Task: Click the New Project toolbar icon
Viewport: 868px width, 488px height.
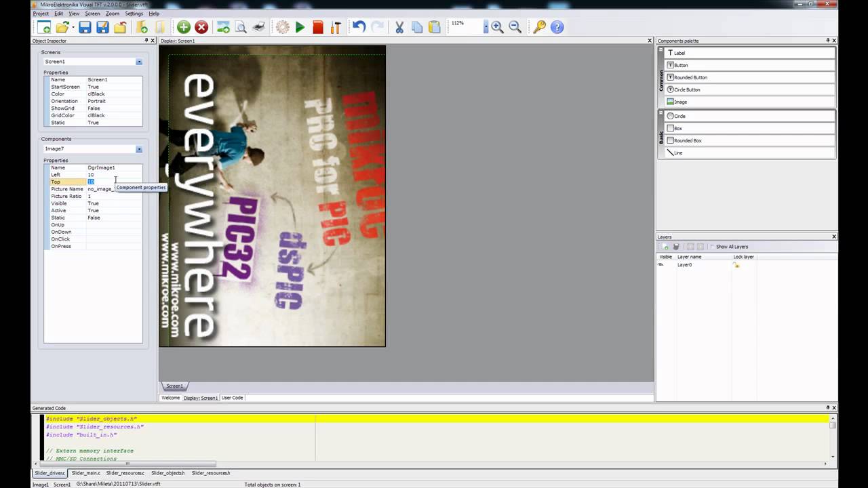Action: (x=43, y=27)
